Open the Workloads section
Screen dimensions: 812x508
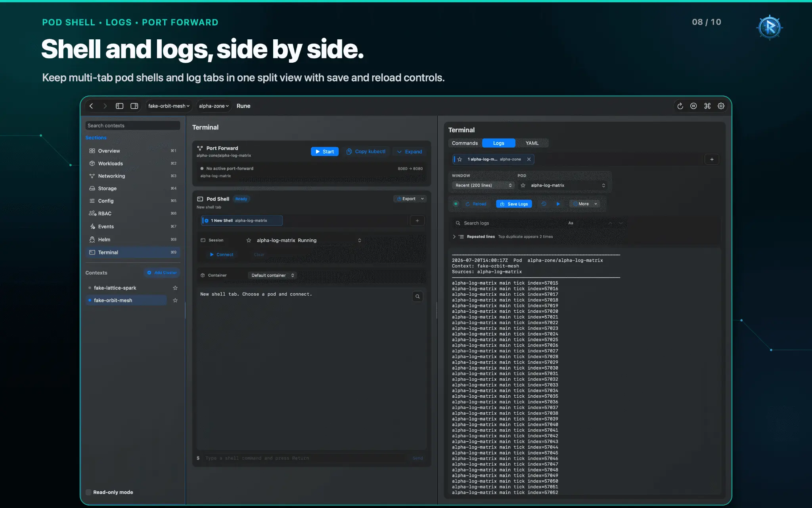tap(133, 164)
